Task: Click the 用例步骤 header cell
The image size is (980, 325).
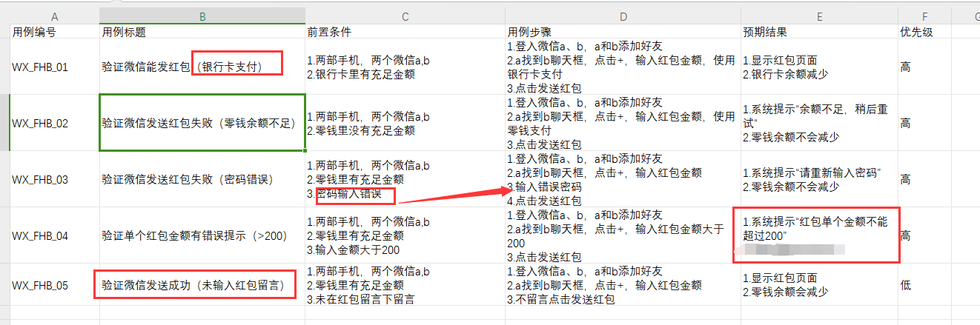Action: [x=623, y=32]
